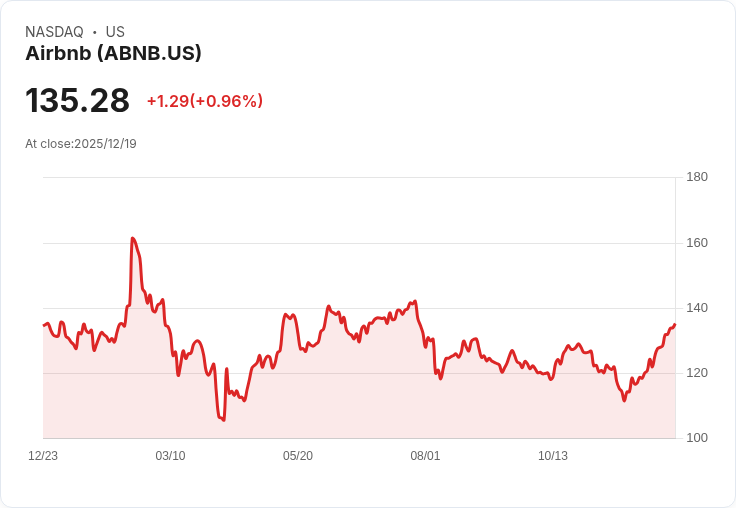Click the At close:2025/12/19 timestamp
The height and width of the screenshot is (508, 736).
[x=81, y=144]
